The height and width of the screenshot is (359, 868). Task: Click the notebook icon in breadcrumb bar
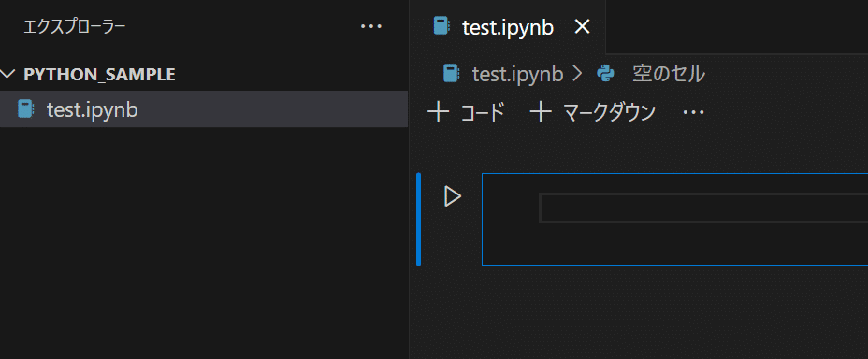[452, 74]
